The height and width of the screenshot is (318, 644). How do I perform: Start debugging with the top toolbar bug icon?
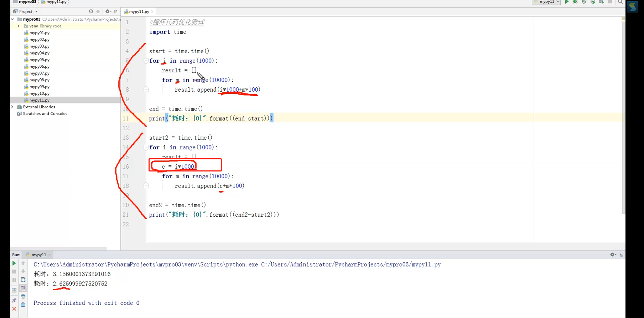575,2
